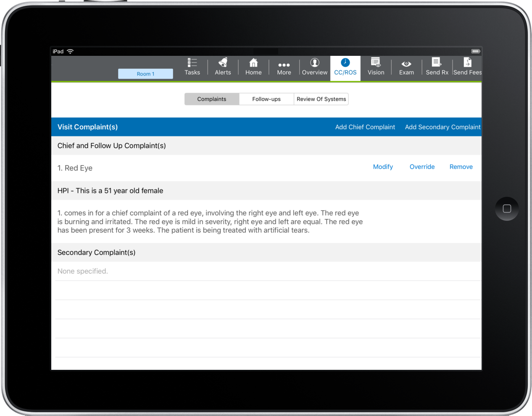Select the '1. Red Eye' row
The image size is (532, 416).
(x=266, y=168)
